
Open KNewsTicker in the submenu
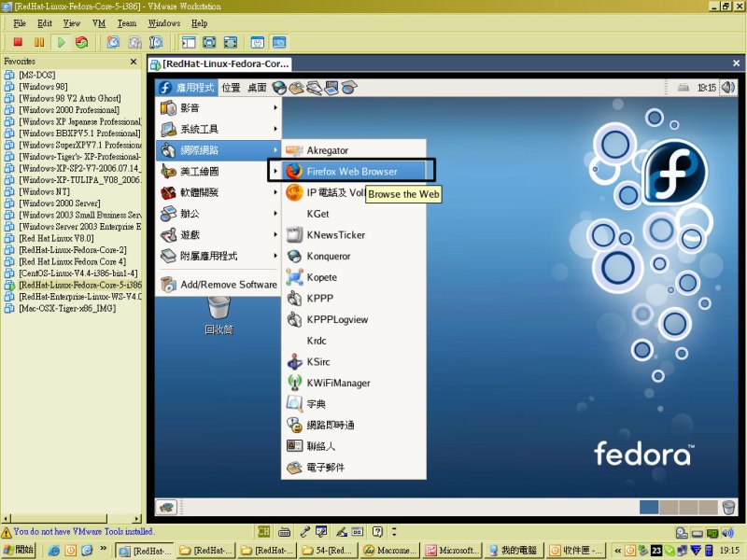pos(354,235)
